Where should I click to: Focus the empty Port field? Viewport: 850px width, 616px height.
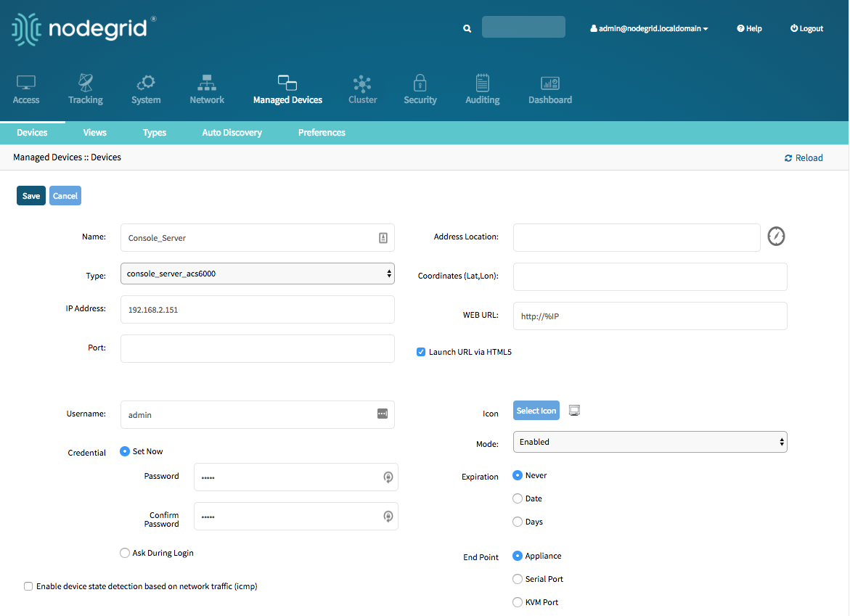coord(258,348)
